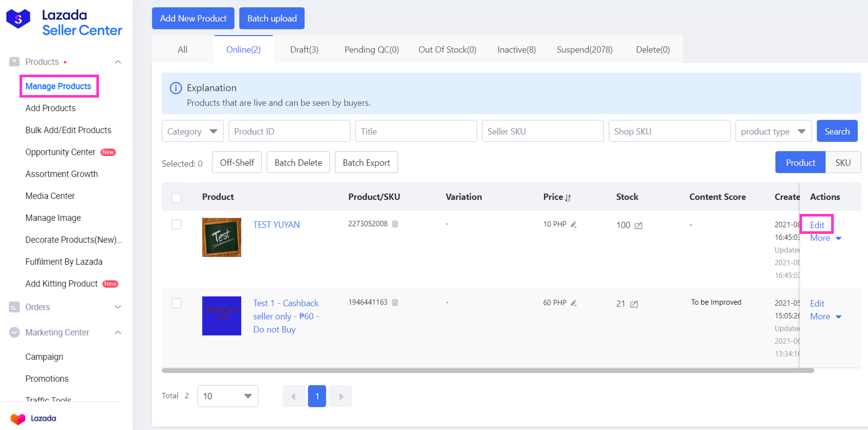Open Add Products in sidebar
Viewport: 868px width, 430px height.
[x=50, y=108]
